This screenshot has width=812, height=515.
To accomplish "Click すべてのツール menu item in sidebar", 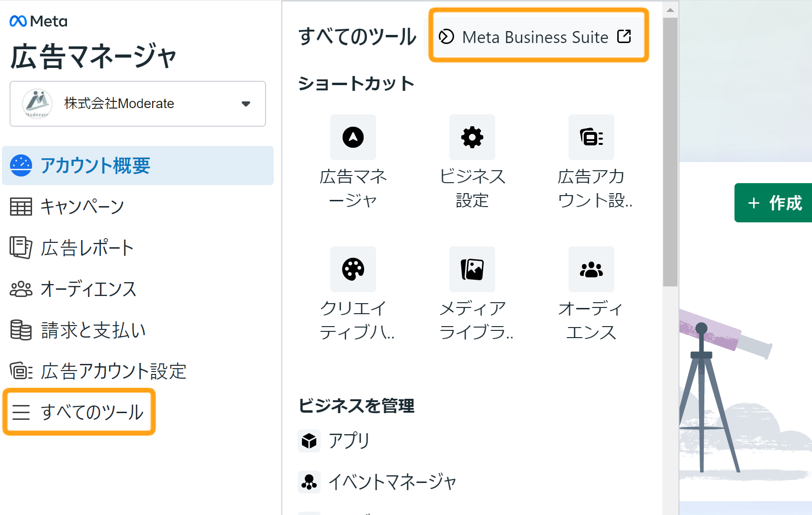I will coord(79,412).
